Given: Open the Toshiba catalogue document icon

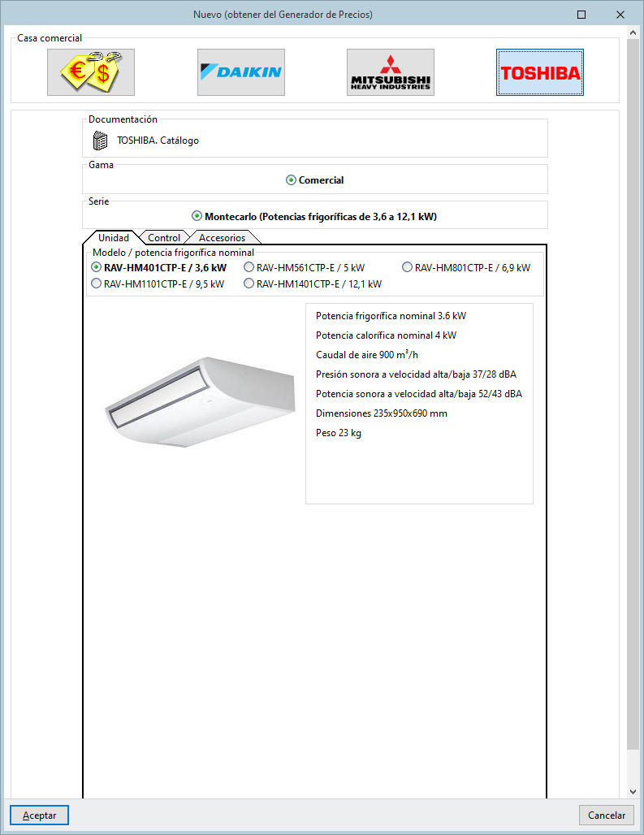Looking at the screenshot, I should click(100, 141).
